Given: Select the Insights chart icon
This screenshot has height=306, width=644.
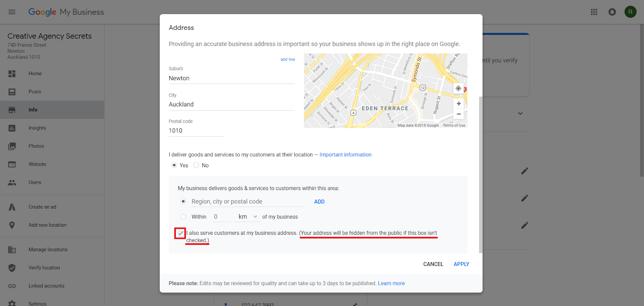Looking at the screenshot, I should (x=12, y=127).
